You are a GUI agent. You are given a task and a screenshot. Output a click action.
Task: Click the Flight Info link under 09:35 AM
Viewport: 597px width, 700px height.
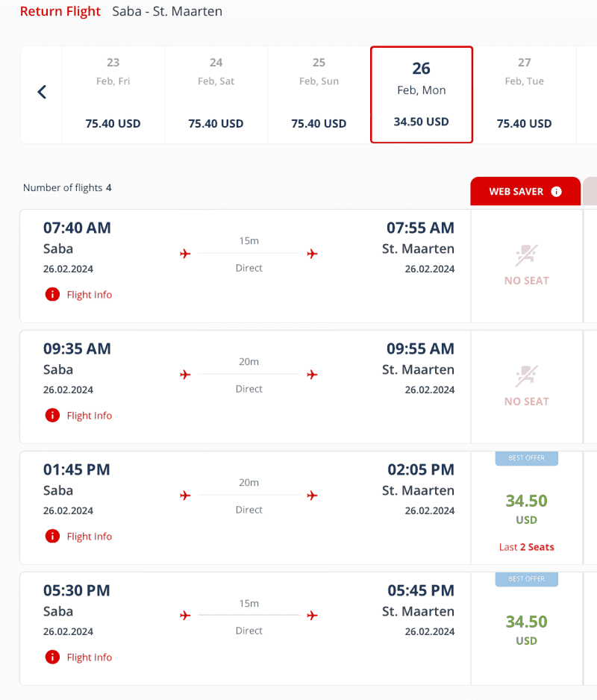tap(90, 416)
